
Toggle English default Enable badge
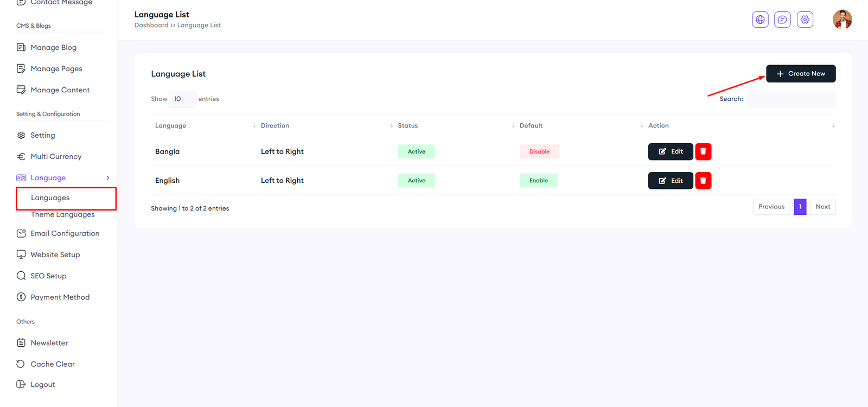(538, 181)
